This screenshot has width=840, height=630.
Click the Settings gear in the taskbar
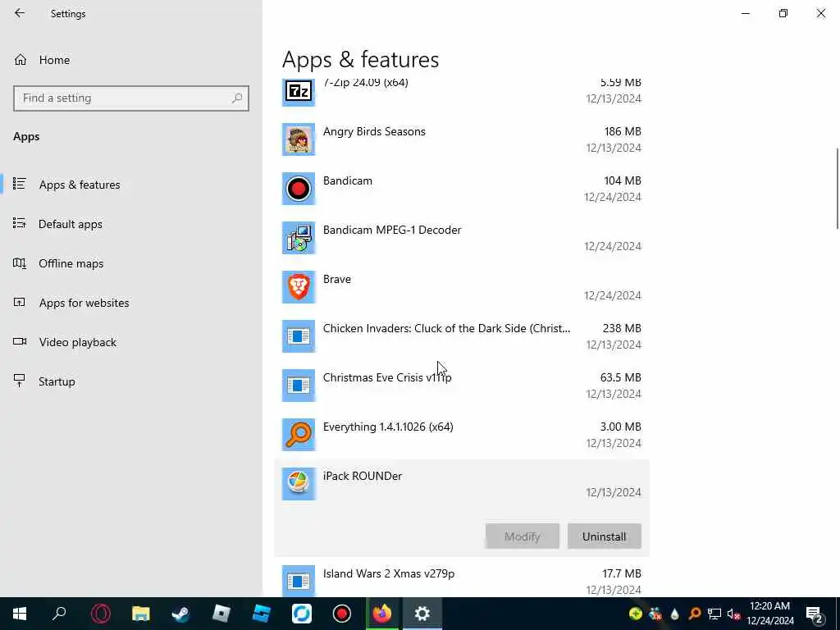pyautogui.click(x=422, y=614)
